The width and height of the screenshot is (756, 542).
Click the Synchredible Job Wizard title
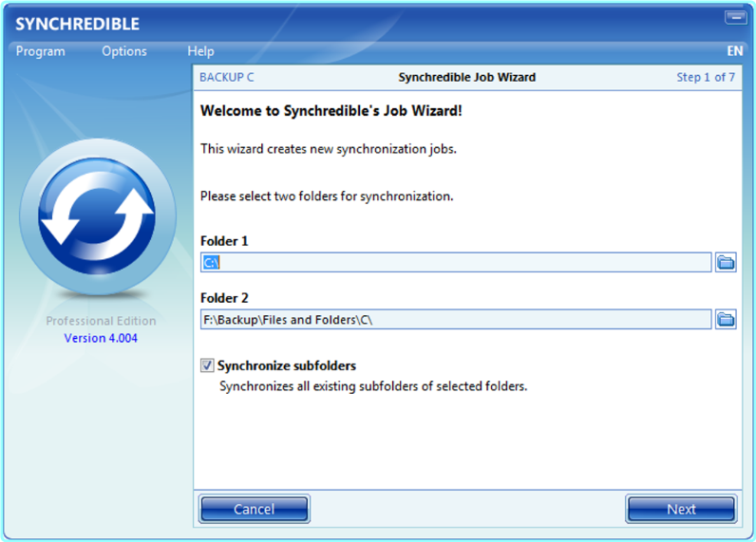tap(466, 77)
